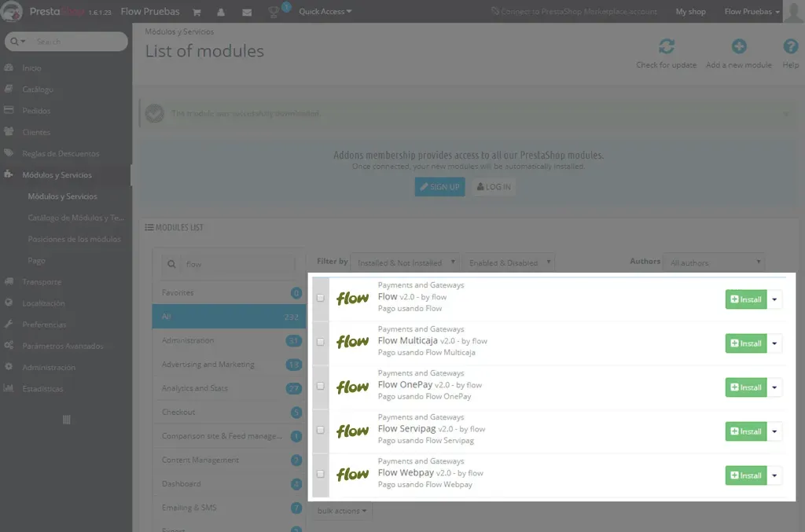
Task: Click the Flow Servipag module logo
Action: [353, 431]
